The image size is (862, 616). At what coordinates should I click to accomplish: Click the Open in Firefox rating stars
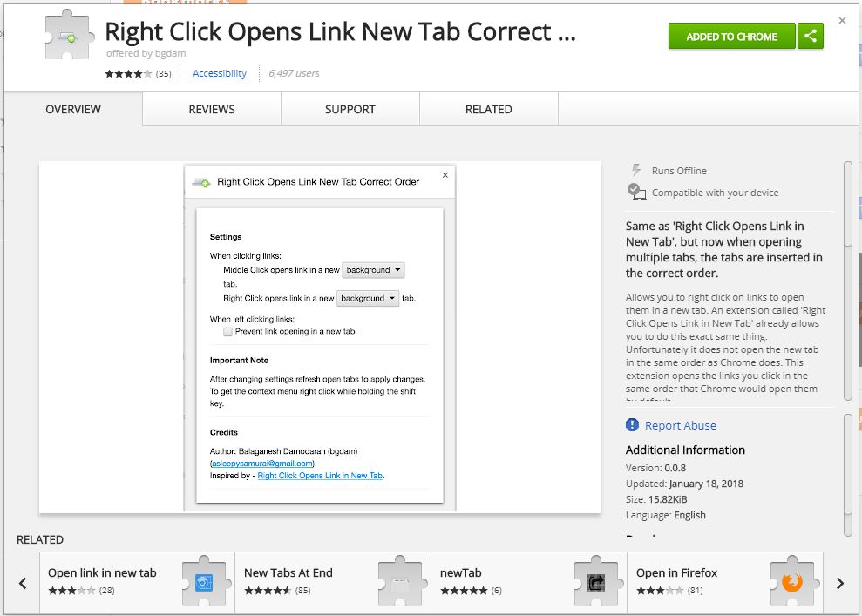(x=660, y=591)
